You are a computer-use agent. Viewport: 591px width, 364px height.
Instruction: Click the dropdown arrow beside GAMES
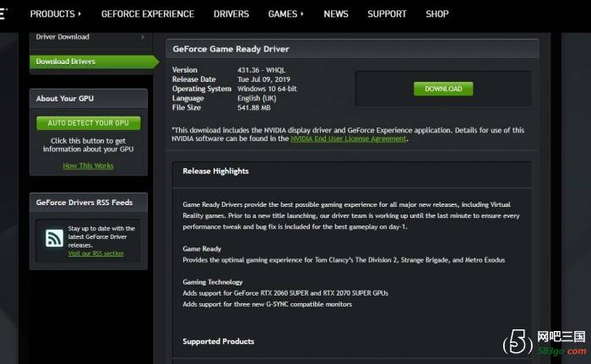tap(302, 14)
